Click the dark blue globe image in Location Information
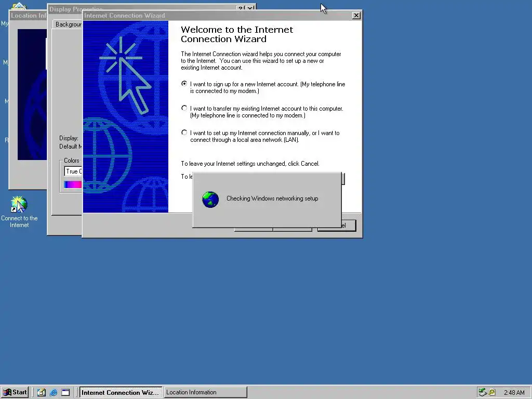The width and height of the screenshot is (532, 399). click(32, 95)
